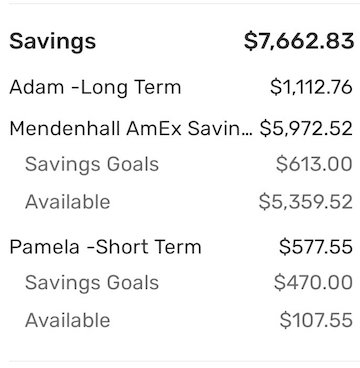360x368 pixels.
Task: Click the word Adam in the account list
Action: (37, 88)
